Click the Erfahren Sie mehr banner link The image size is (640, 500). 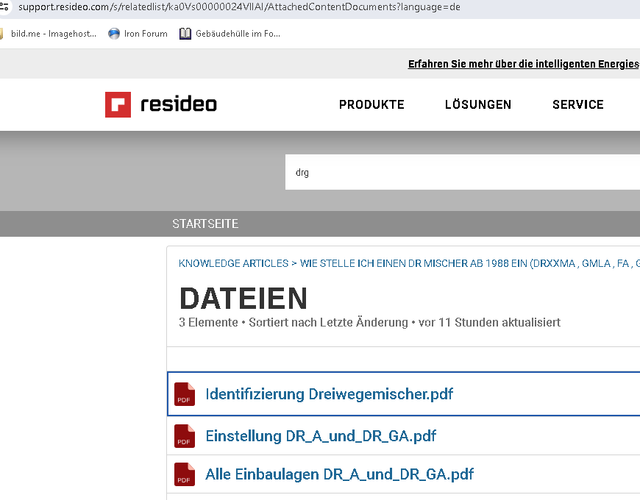(524, 64)
